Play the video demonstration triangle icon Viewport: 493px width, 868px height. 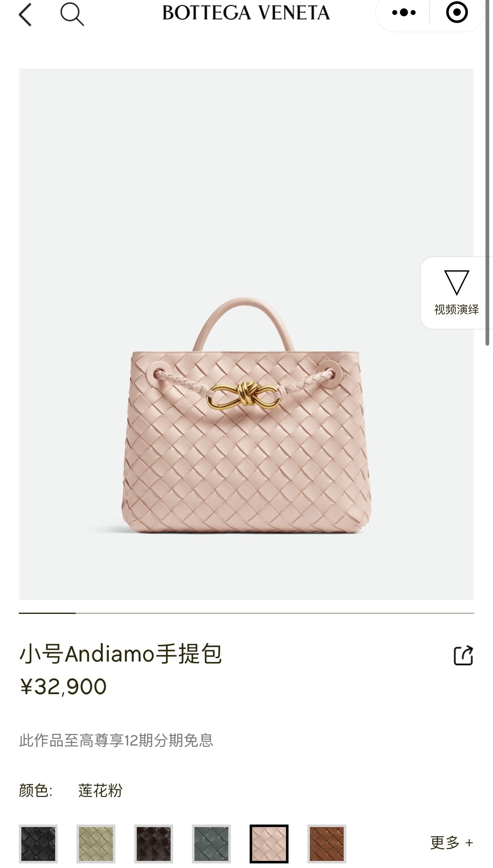tap(456, 283)
